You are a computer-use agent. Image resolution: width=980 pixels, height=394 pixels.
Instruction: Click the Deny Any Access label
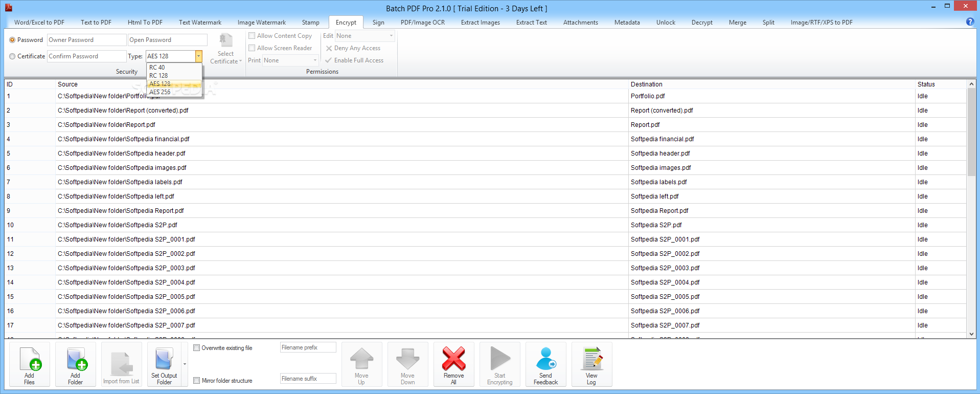(x=357, y=48)
